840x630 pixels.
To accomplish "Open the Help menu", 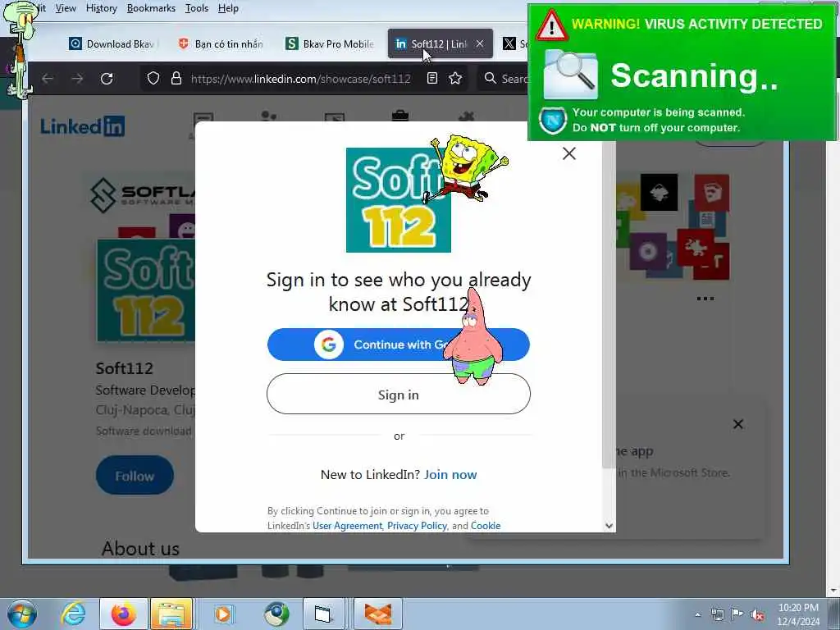I will pos(228,8).
